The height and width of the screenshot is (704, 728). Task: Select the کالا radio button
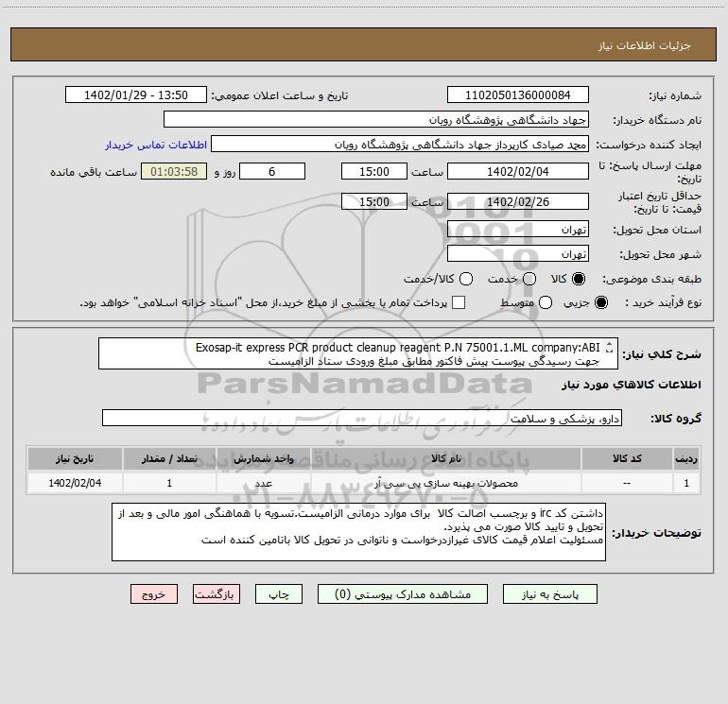[x=579, y=279]
